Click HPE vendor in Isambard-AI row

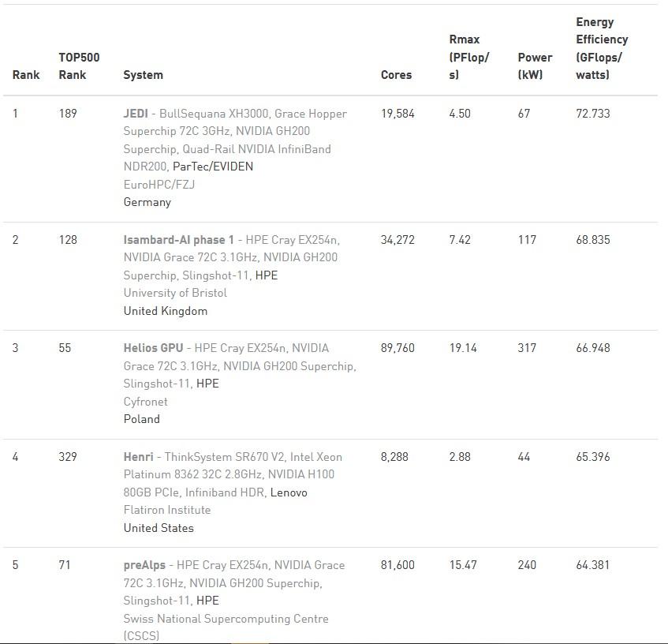(x=267, y=275)
